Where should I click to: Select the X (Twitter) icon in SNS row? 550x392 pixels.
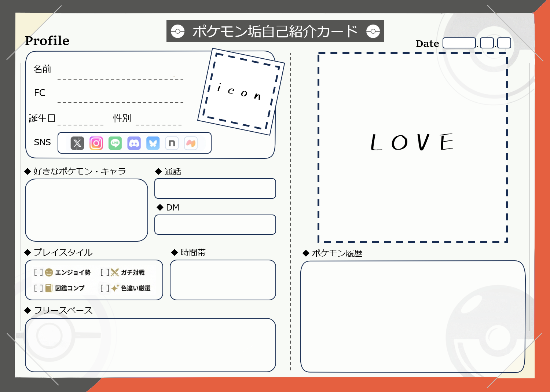point(77,143)
